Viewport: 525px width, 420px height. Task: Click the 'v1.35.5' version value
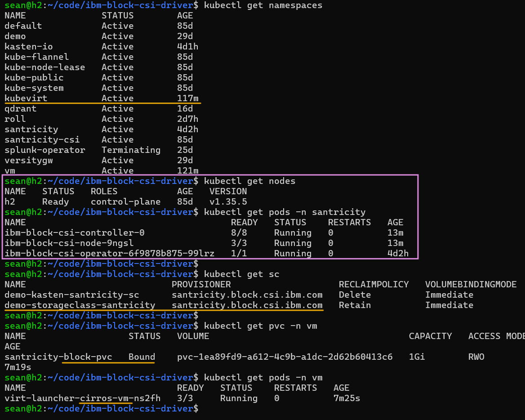click(x=228, y=201)
